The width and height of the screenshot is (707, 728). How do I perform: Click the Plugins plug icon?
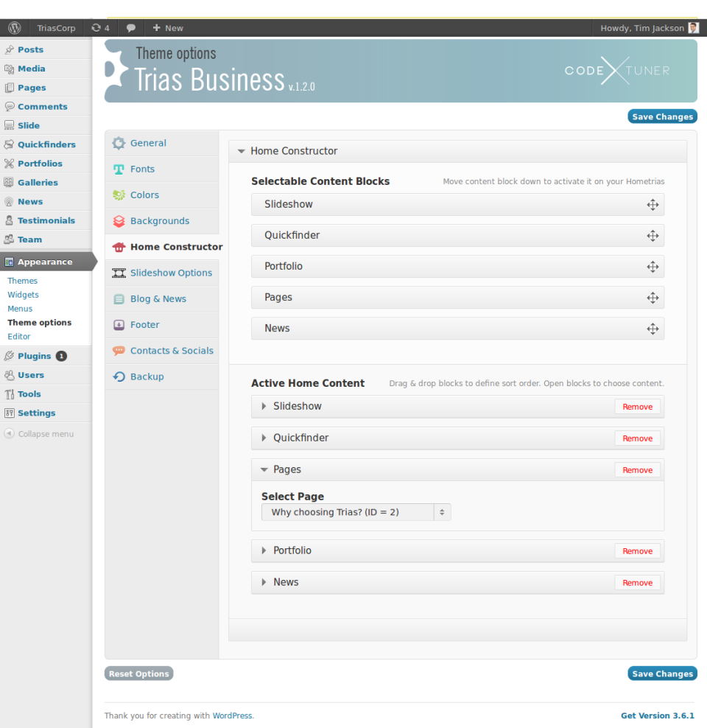pyautogui.click(x=9, y=356)
